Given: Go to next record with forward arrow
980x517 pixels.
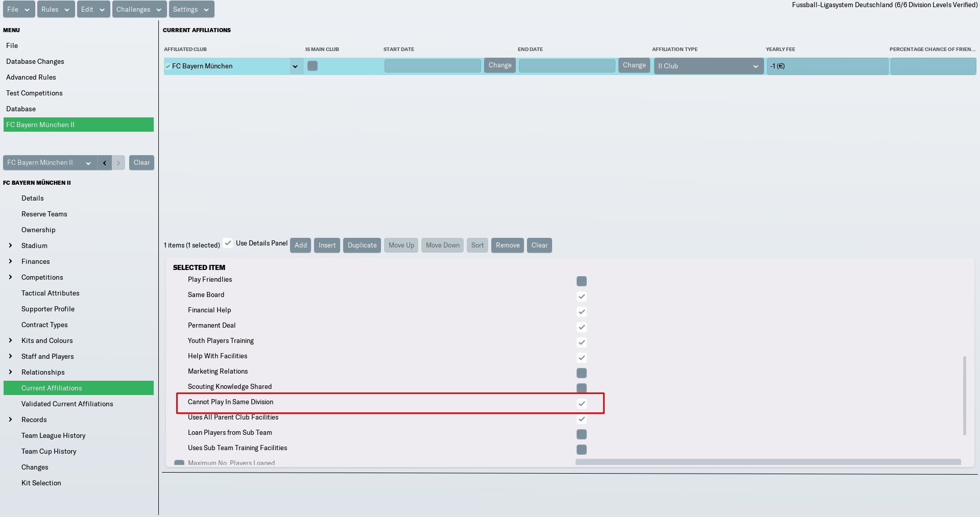Looking at the screenshot, I should coord(118,163).
